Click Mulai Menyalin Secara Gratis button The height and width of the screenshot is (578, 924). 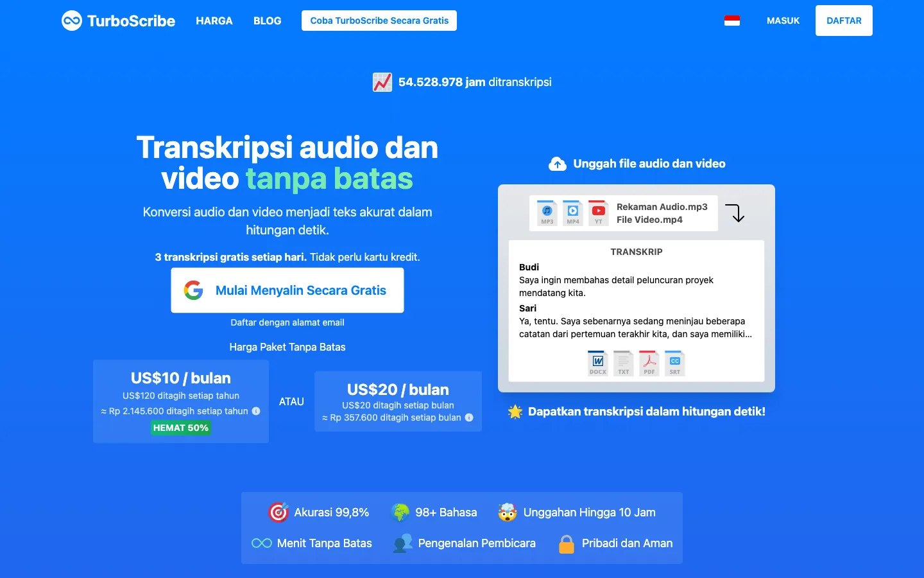point(287,290)
